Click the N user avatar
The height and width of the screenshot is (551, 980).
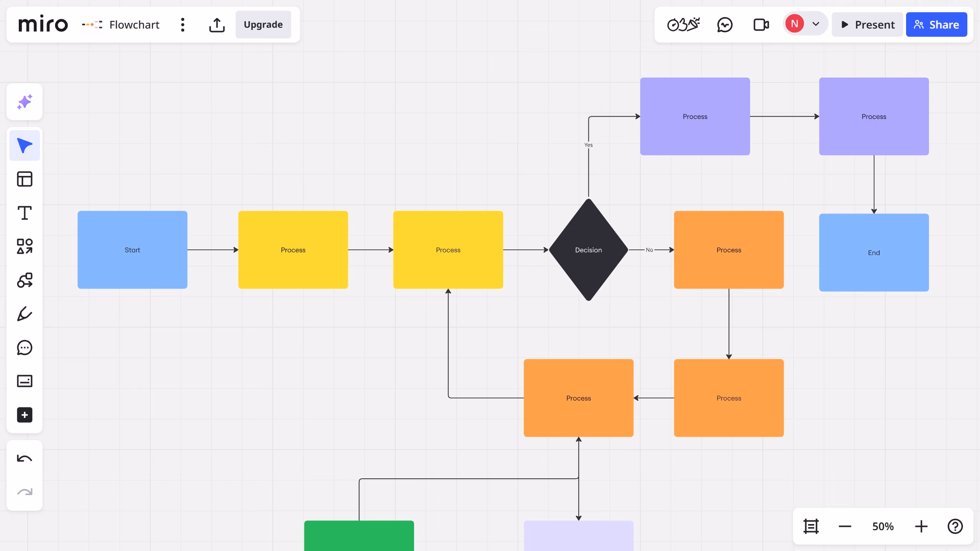[x=795, y=24]
